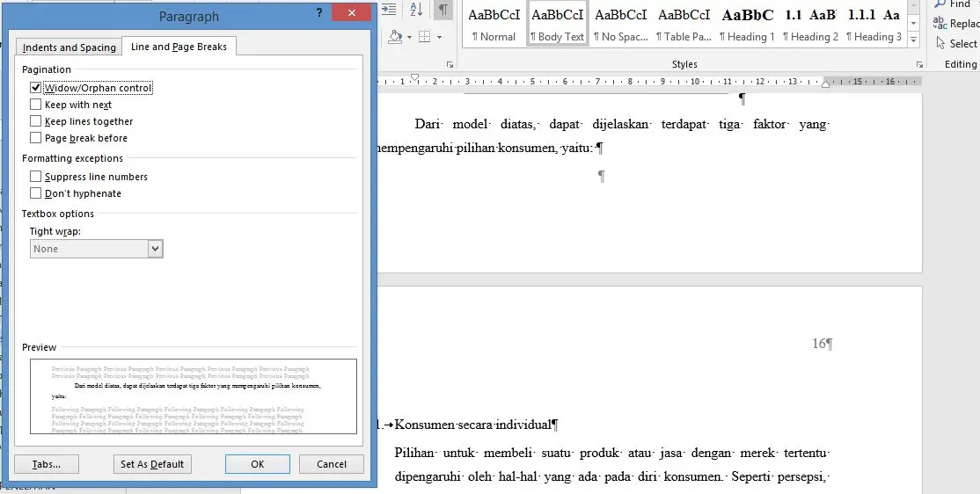Toggle the Show/Hide paragraph marks icon
Screen dimensions: 980x494
442,10
